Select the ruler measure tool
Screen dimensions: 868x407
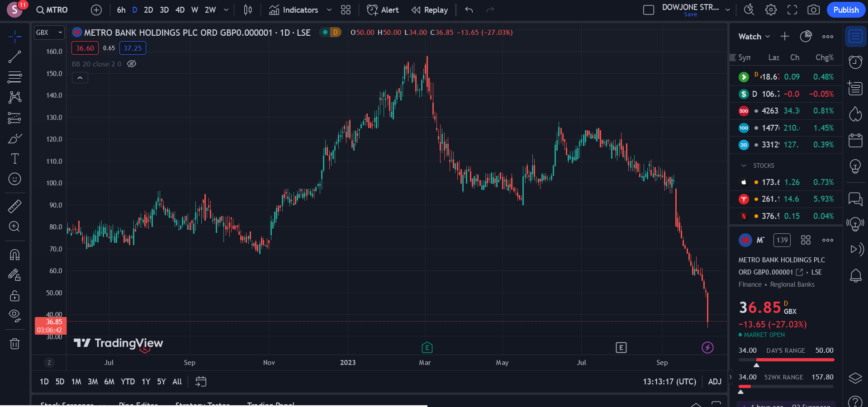point(14,206)
